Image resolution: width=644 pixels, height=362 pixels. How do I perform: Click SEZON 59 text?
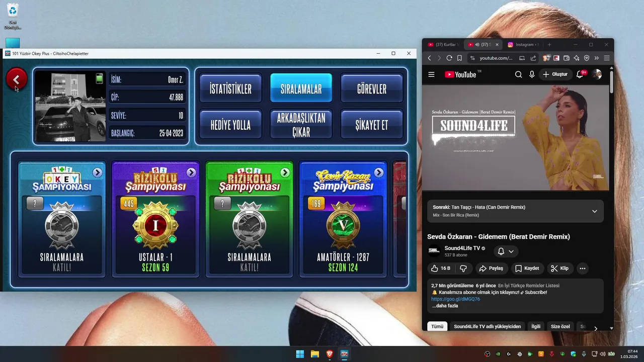pos(155,267)
